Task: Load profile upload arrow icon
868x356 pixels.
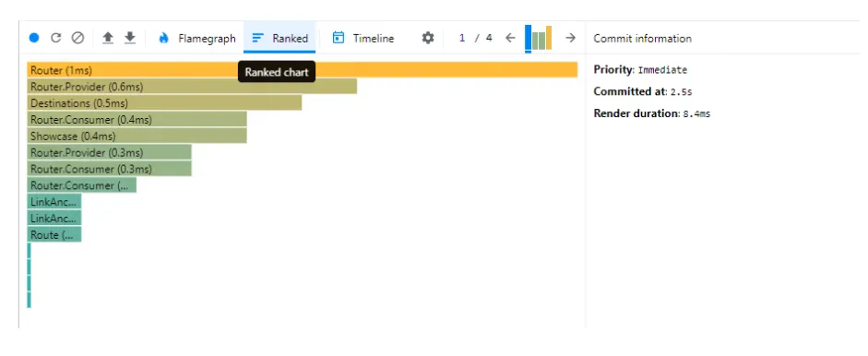Action: point(108,38)
